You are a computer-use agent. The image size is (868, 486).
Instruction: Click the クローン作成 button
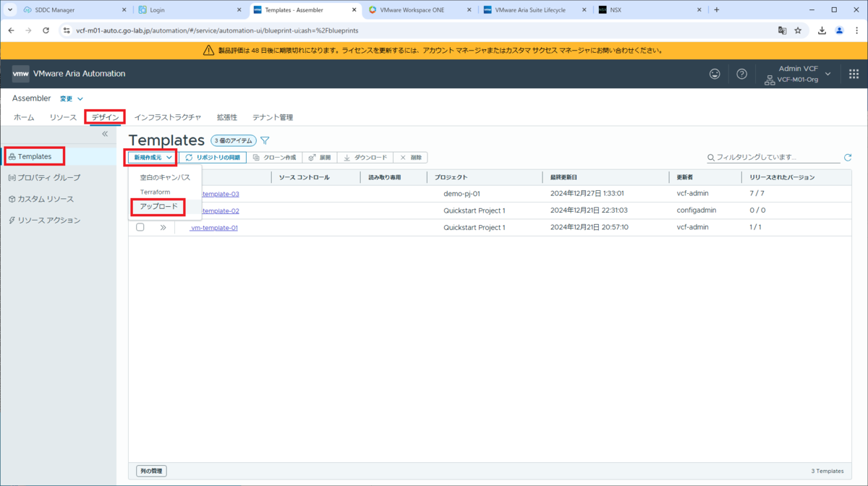[x=275, y=157]
